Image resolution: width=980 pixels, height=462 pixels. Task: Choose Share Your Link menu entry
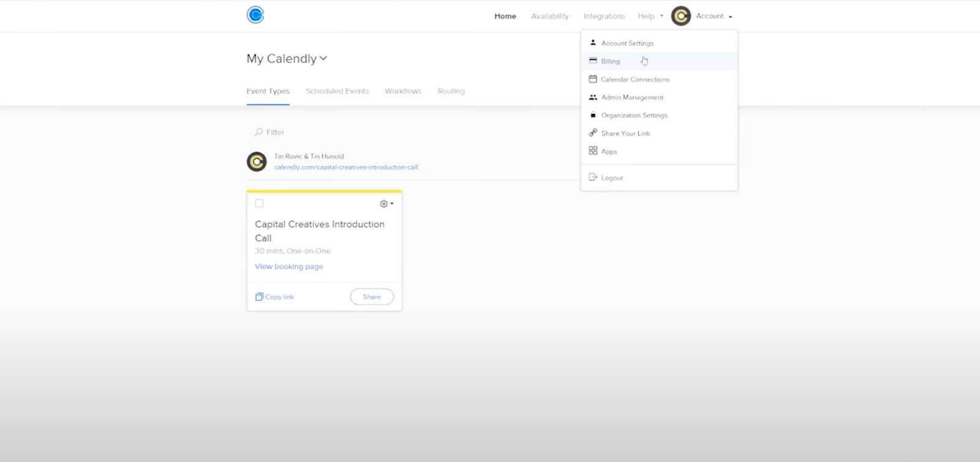[659, 133]
